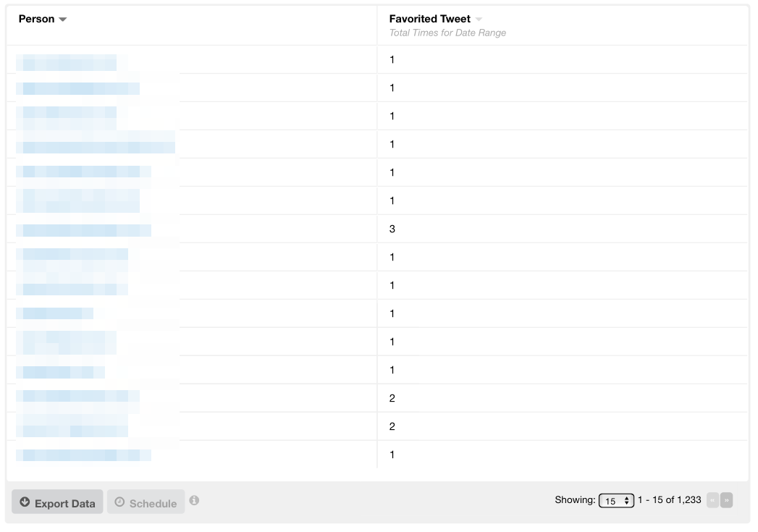Click the Export Data button
The height and width of the screenshot is (532, 758).
pyautogui.click(x=57, y=502)
